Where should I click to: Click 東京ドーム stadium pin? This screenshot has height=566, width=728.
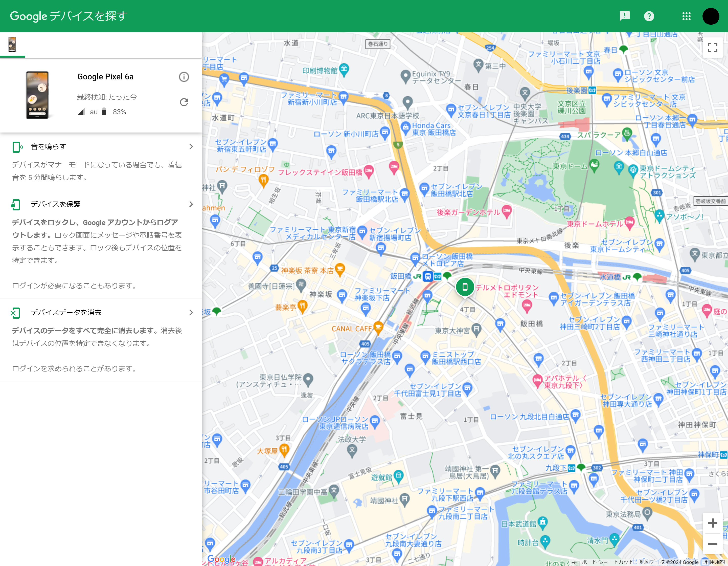(x=594, y=165)
